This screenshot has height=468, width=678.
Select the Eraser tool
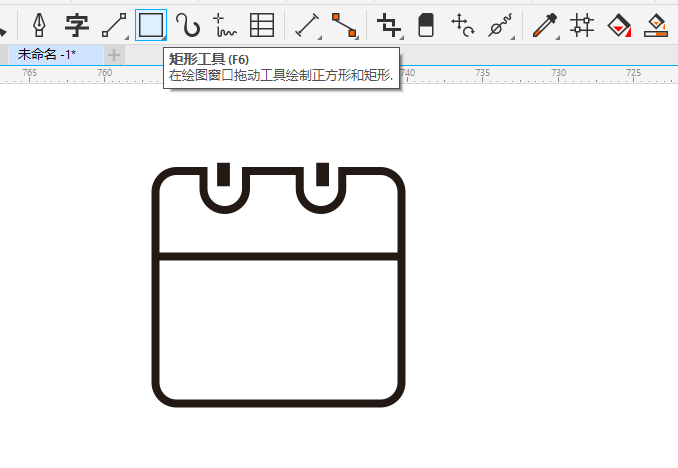coord(426,25)
